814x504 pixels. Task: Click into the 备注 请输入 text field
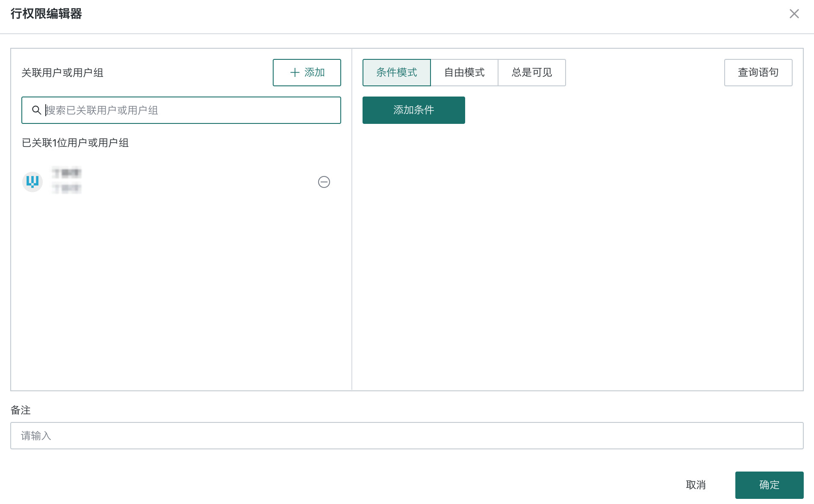tap(406, 436)
